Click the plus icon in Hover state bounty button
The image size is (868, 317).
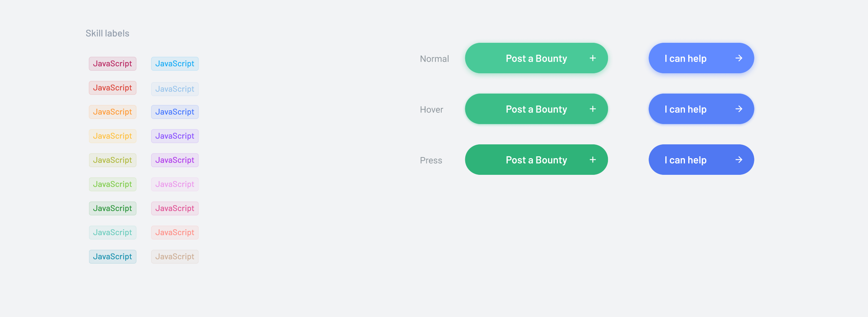point(593,109)
